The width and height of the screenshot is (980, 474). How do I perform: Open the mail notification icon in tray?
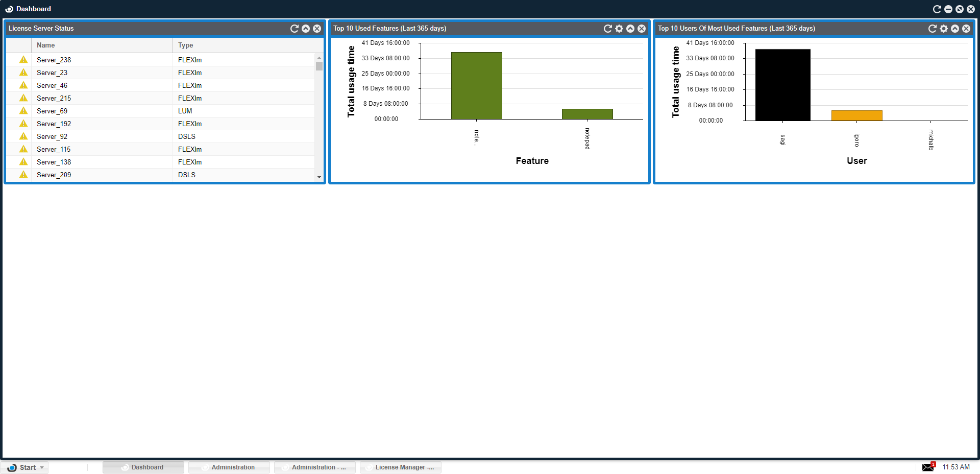928,467
